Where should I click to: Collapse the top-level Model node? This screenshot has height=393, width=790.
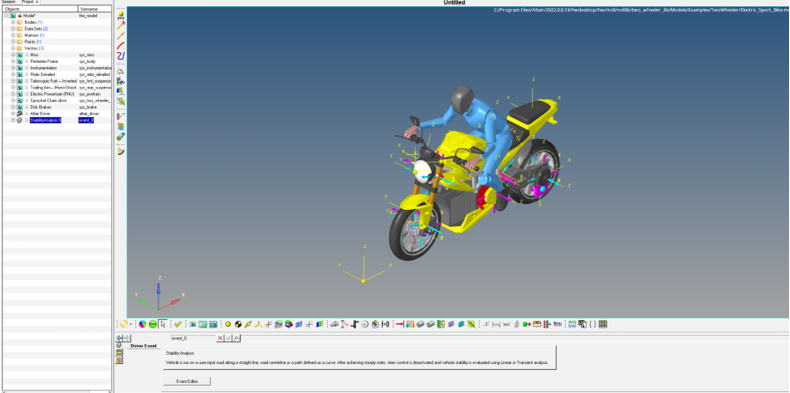6,16
